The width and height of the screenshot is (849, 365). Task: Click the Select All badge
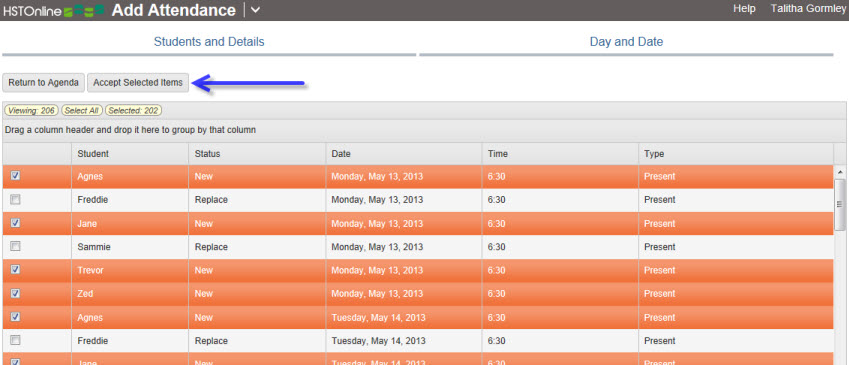coord(82,110)
